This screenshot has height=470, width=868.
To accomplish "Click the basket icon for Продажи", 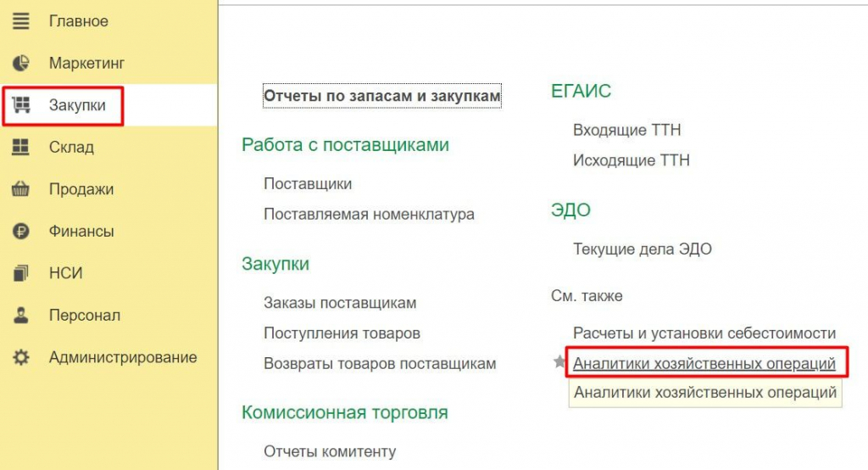I will 21,189.
